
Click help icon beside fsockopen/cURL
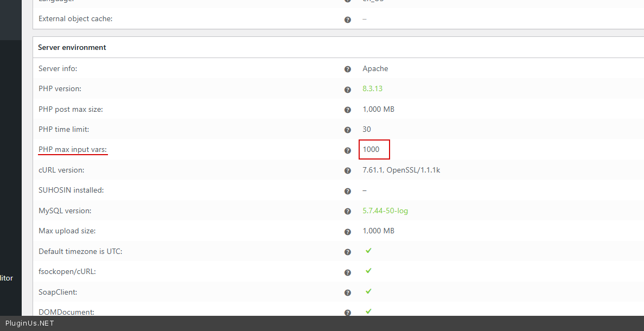click(348, 272)
